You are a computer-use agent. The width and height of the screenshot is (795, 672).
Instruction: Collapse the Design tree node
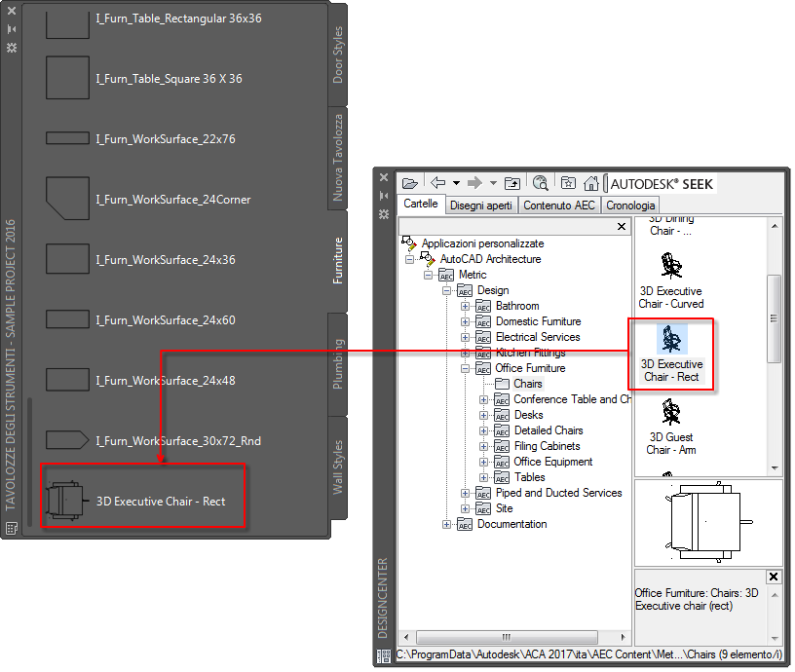point(446,291)
